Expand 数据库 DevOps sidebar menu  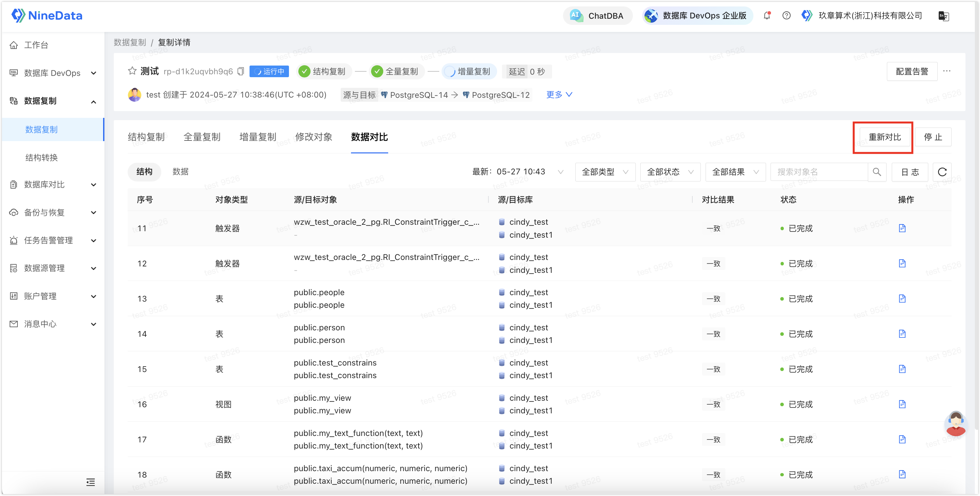click(x=52, y=73)
